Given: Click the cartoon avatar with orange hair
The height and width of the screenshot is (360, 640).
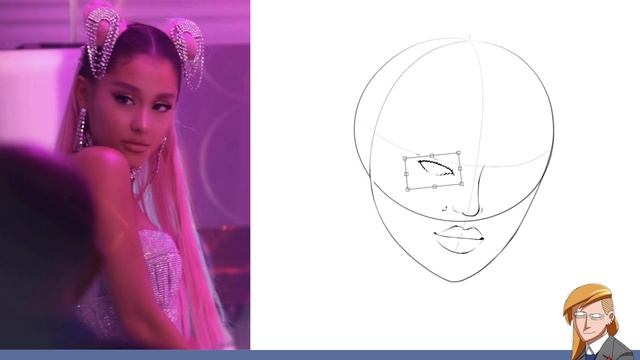Looking at the screenshot, I should 597,322.
